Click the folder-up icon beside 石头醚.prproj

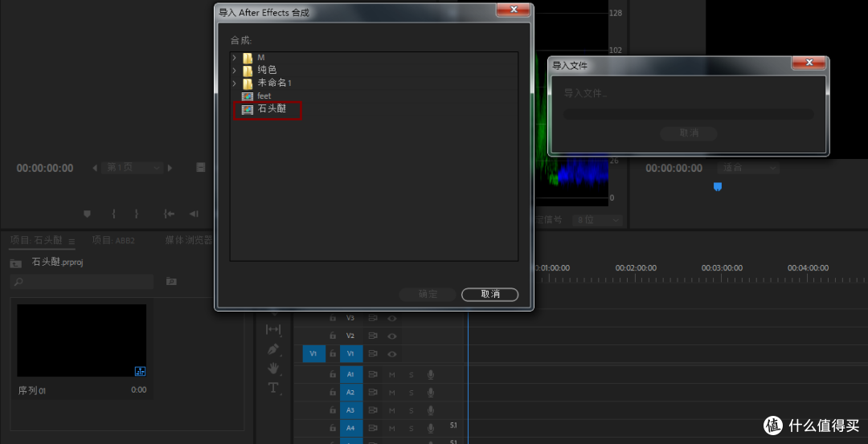coord(15,263)
